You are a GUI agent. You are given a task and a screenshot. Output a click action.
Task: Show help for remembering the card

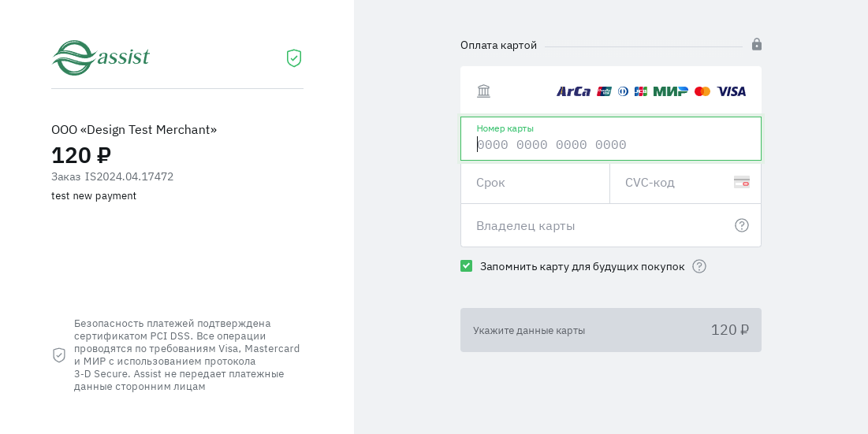point(699,266)
